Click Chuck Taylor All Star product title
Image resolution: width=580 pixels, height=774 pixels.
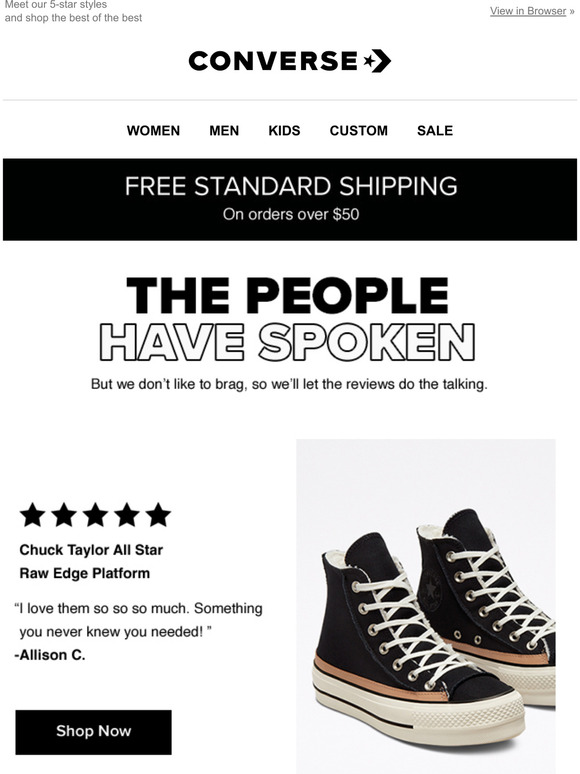(x=91, y=561)
